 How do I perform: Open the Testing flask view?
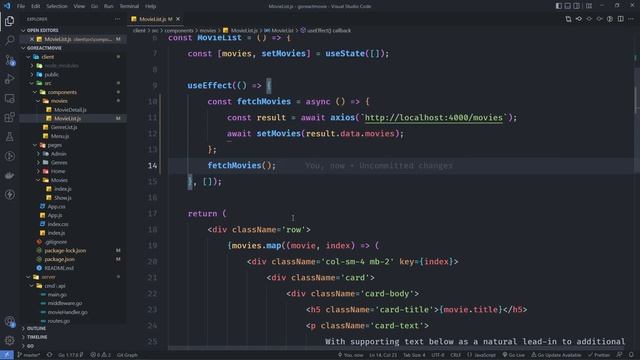tap(9, 137)
